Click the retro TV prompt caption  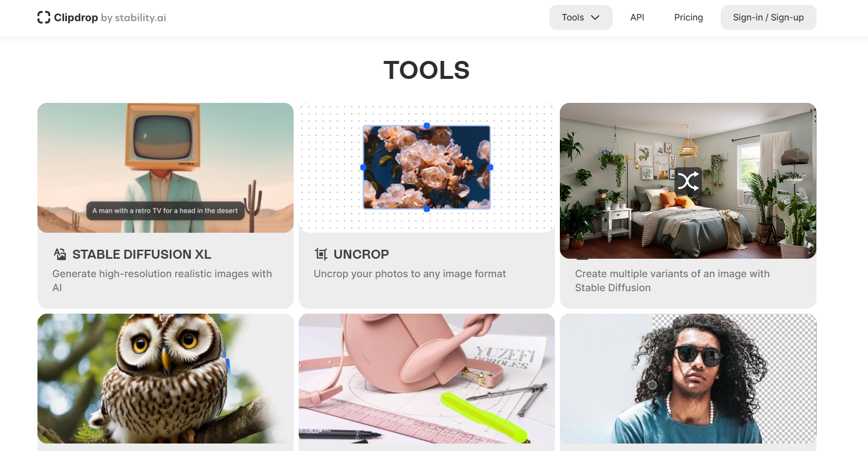click(165, 211)
